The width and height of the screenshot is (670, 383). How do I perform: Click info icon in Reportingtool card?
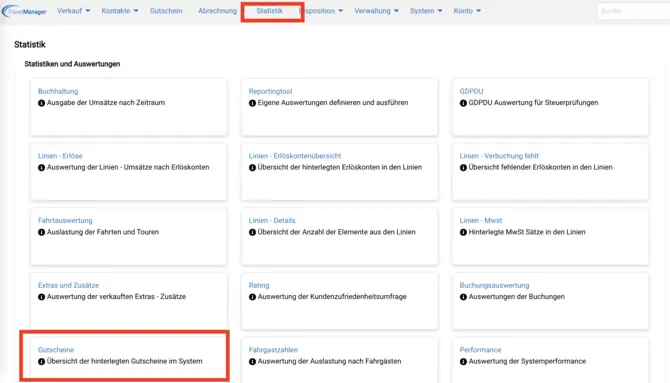pos(253,103)
